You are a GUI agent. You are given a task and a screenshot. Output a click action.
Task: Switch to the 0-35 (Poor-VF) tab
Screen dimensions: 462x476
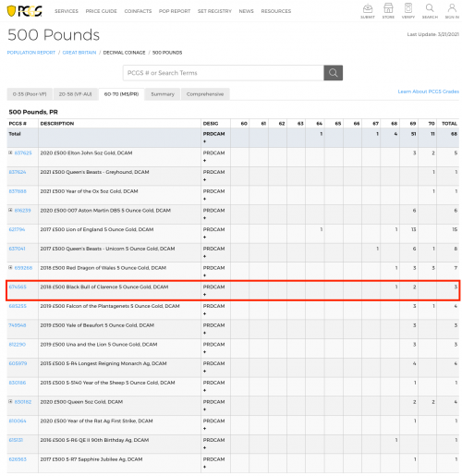pos(30,94)
